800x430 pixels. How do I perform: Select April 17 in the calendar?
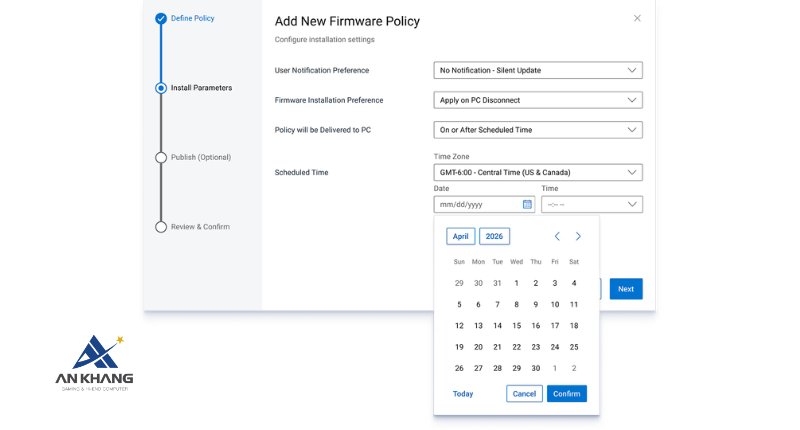(555, 325)
